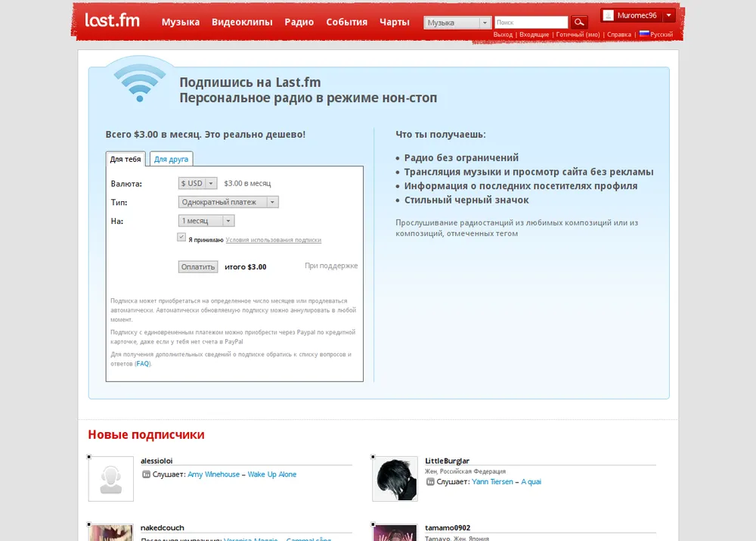Click LittleBurglar's avatar thumbnail
Screen dimensions: 756x541
395,479
